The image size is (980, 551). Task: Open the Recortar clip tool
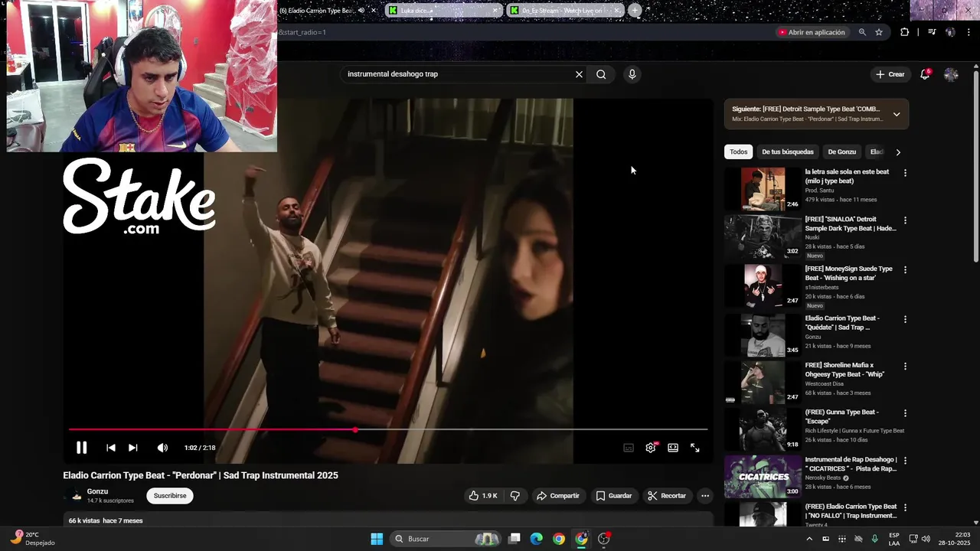pyautogui.click(x=667, y=496)
